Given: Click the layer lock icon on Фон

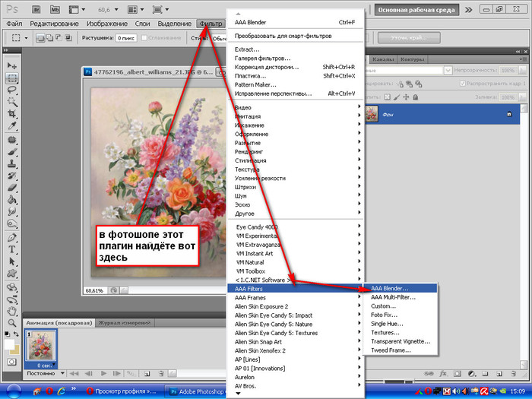Looking at the screenshot, I should [509, 114].
